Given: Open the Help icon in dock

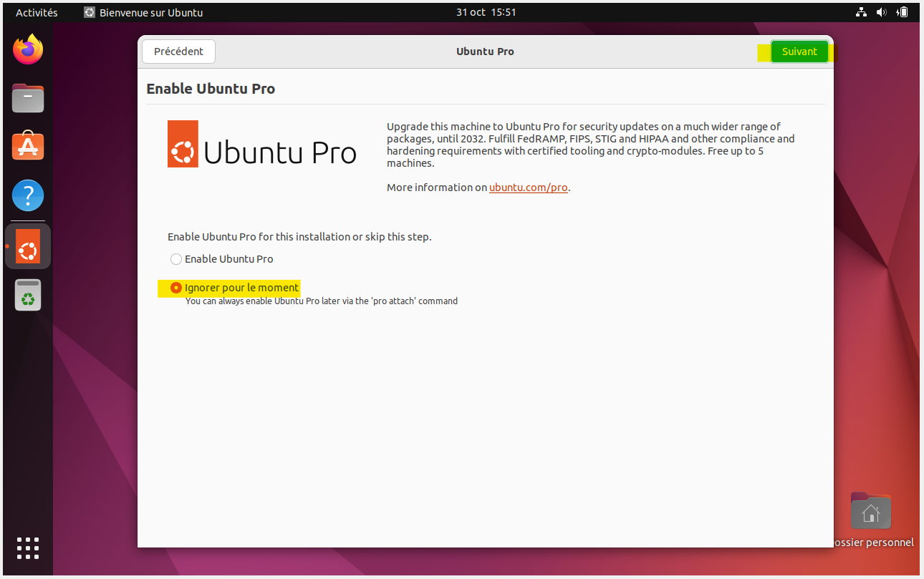Looking at the screenshot, I should pyautogui.click(x=28, y=195).
